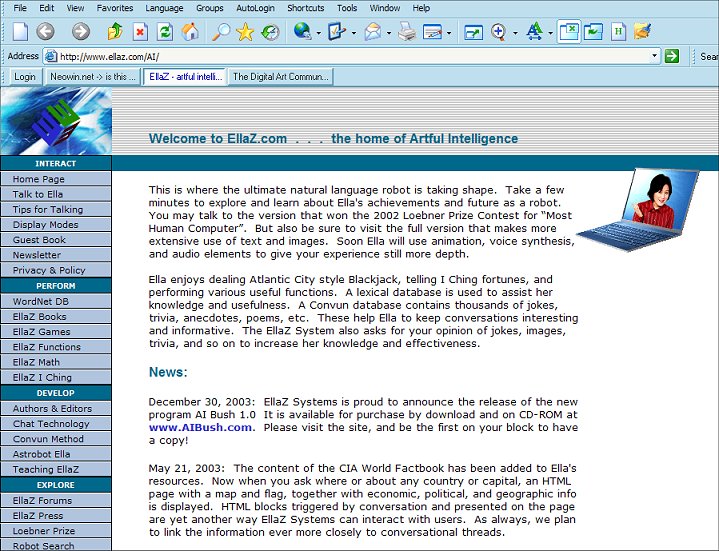Print the page with printer icon
This screenshot has height=551, width=719.
(x=407, y=32)
